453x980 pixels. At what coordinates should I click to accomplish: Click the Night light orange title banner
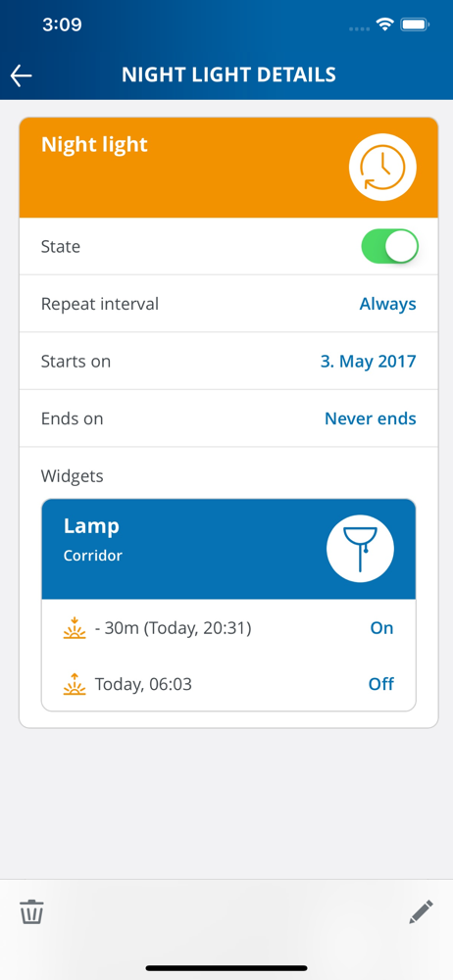pos(228,168)
